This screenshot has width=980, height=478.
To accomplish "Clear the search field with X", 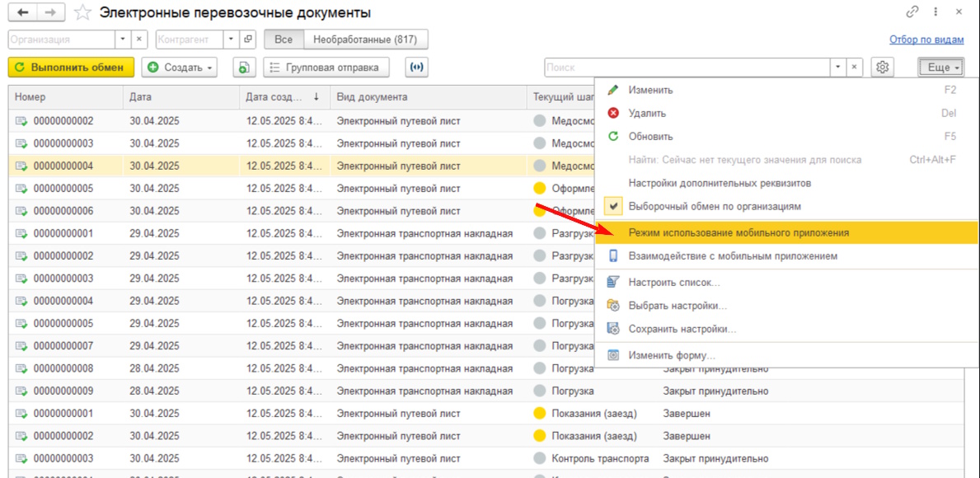I will 854,68.
